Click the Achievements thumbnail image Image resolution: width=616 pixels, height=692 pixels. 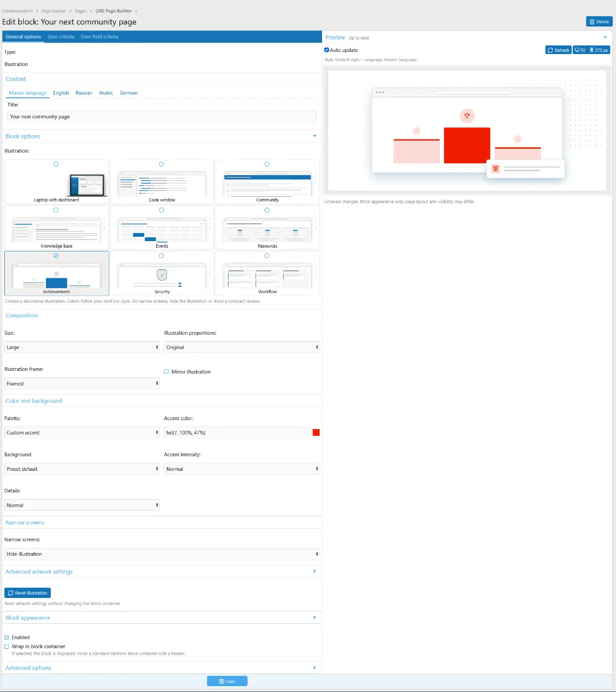57,275
